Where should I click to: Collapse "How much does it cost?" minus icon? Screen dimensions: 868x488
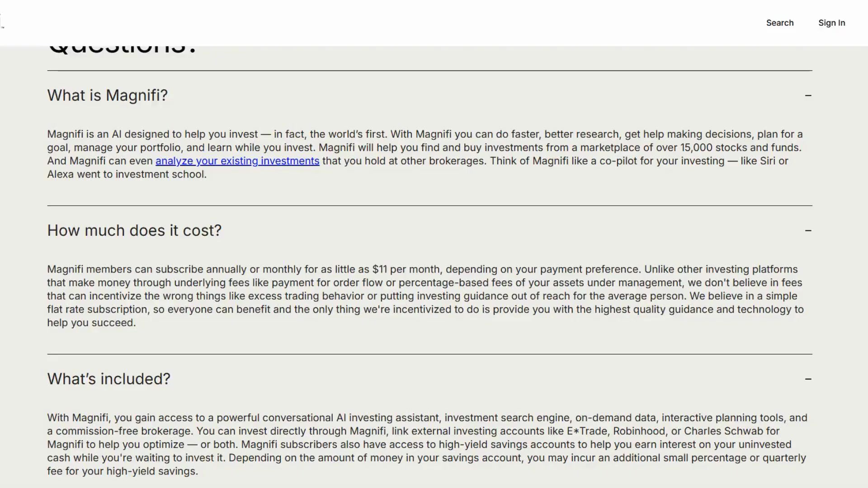point(808,230)
